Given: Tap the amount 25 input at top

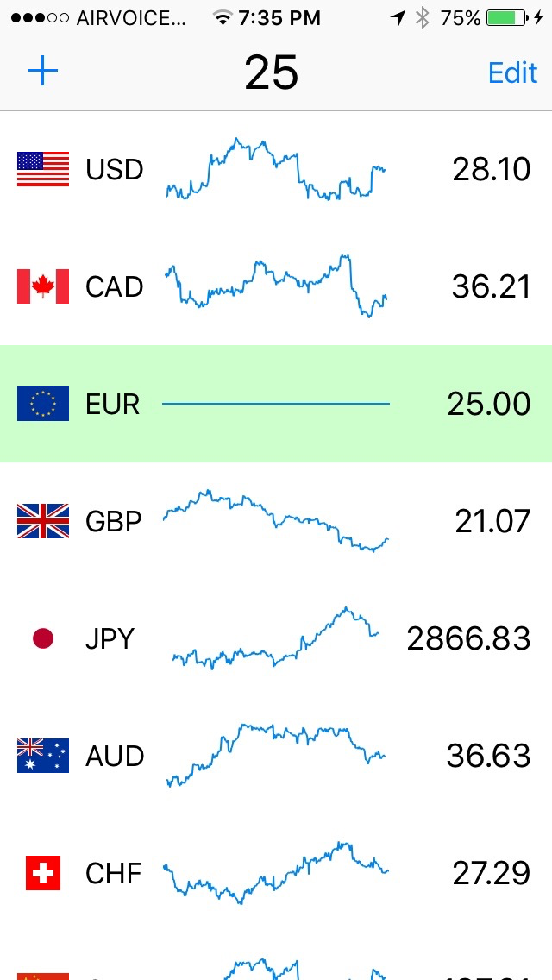Looking at the screenshot, I should 272,72.
